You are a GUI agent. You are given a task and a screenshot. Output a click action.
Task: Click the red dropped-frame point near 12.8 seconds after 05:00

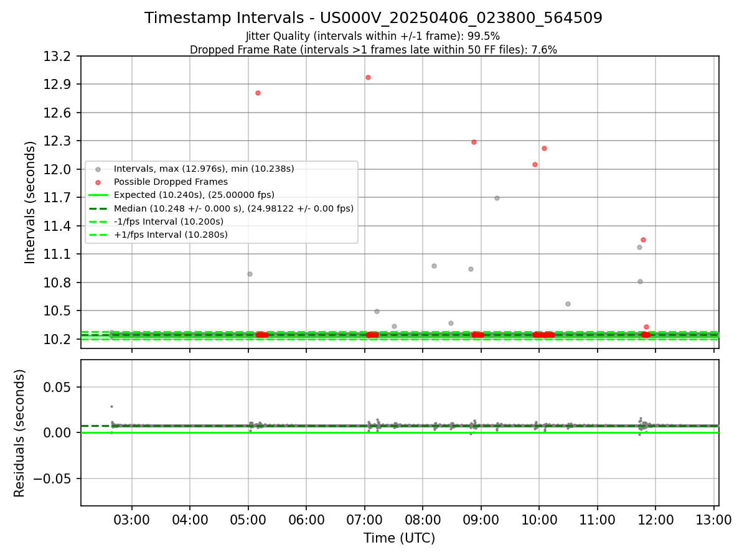[258, 93]
